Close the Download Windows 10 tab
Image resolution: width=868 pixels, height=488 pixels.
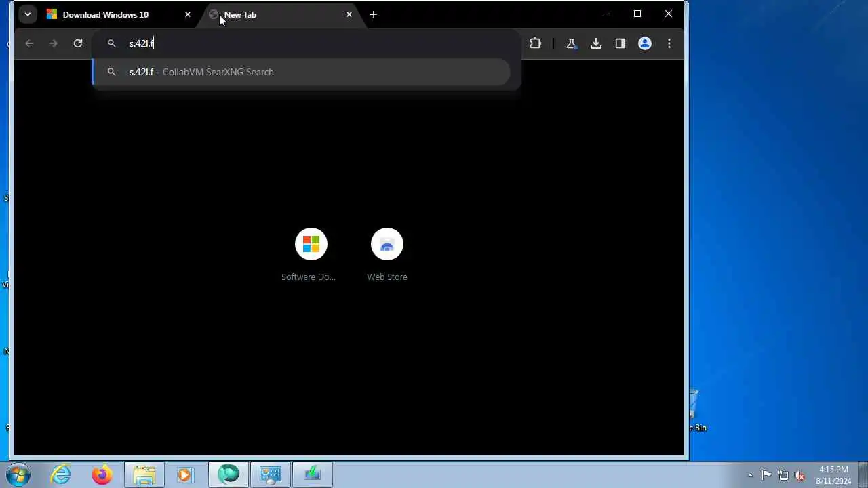188,14
